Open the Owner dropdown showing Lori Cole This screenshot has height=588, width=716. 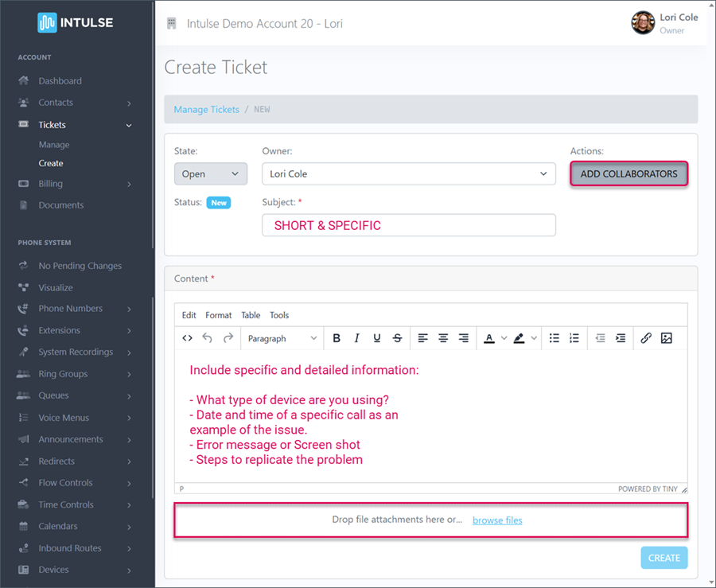click(x=408, y=173)
